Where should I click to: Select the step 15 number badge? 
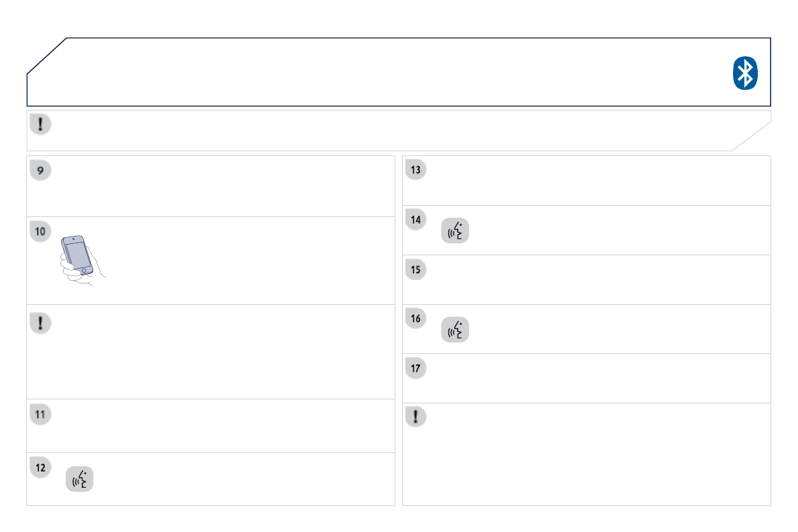click(x=416, y=269)
